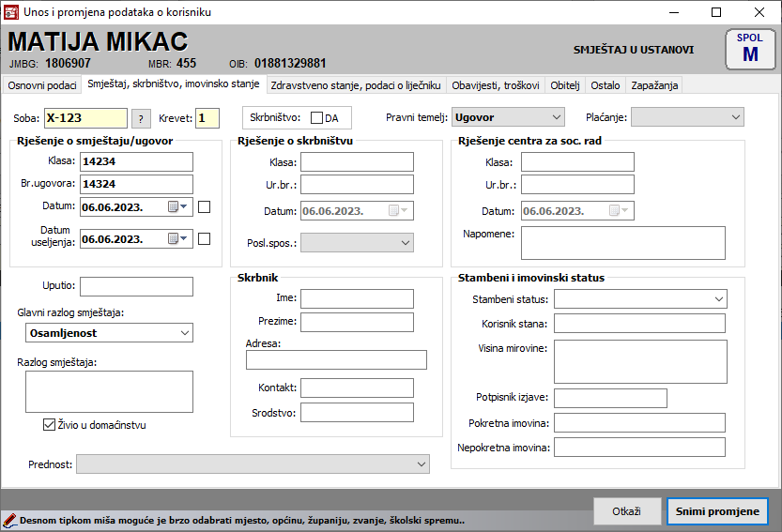Click the Otkaži button

tap(626, 511)
